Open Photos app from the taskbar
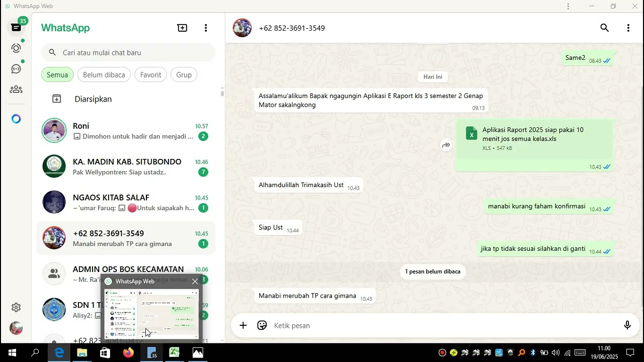644x362 pixels. (x=198, y=352)
